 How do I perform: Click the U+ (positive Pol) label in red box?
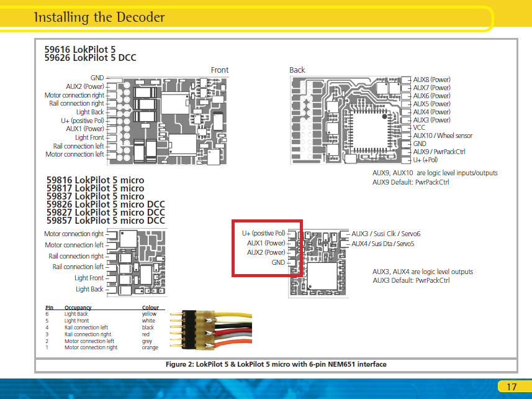(x=264, y=233)
